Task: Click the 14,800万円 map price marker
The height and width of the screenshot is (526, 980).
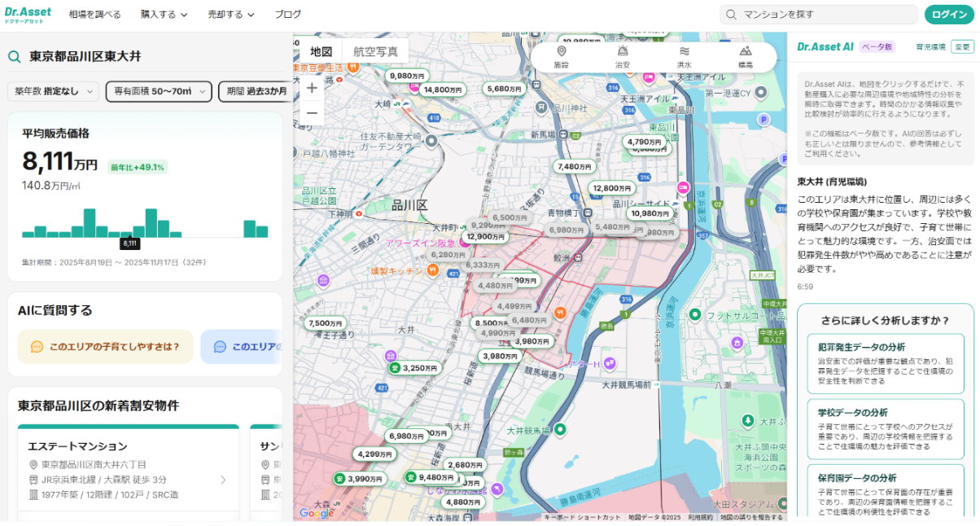Action: [x=443, y=90]
